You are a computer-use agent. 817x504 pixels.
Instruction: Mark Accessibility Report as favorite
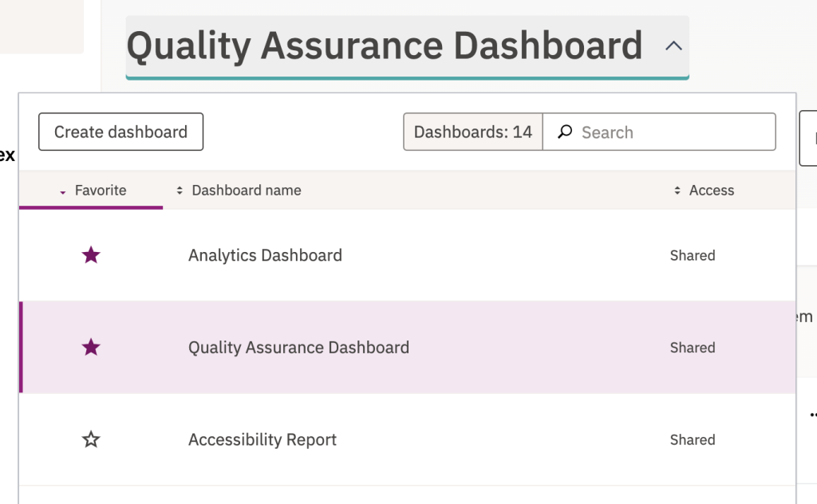(x=91, y=439)
